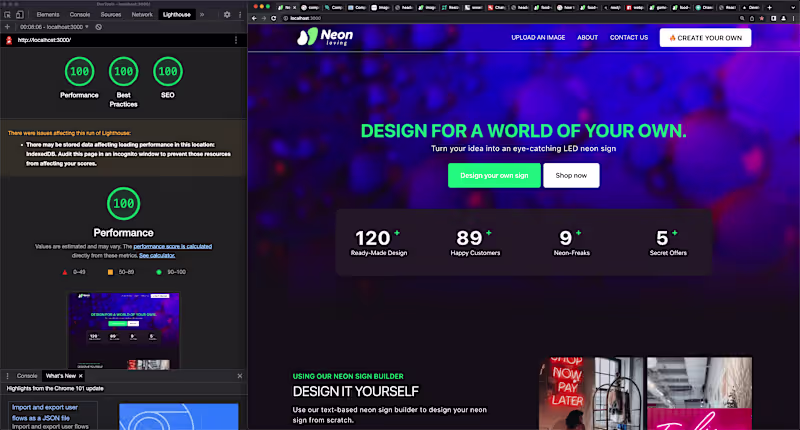Open UPLOAD AN IMAGE nav link
800x430 pixels.
click(538, 38)
